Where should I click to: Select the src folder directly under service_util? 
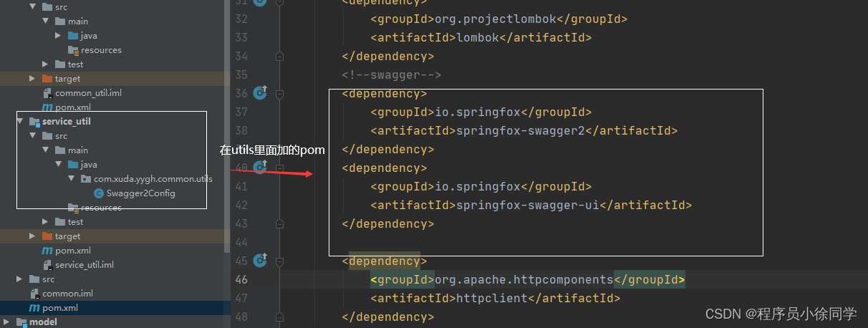[62, 136]
